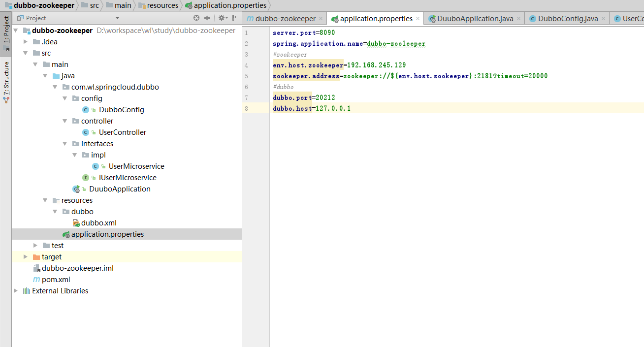The image size is (644, 347).
Task: Close the DuuboApplication.java tab
Action: (x=518, y=19)
